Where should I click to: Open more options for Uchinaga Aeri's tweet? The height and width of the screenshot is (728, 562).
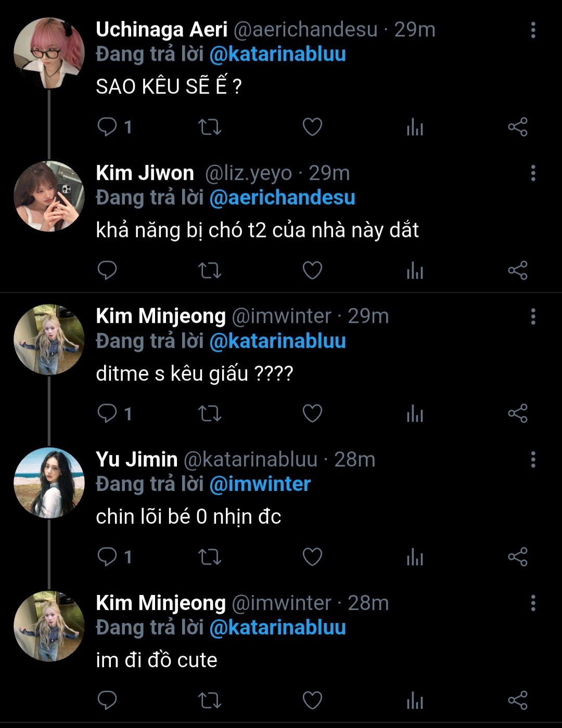pos(533,30)
